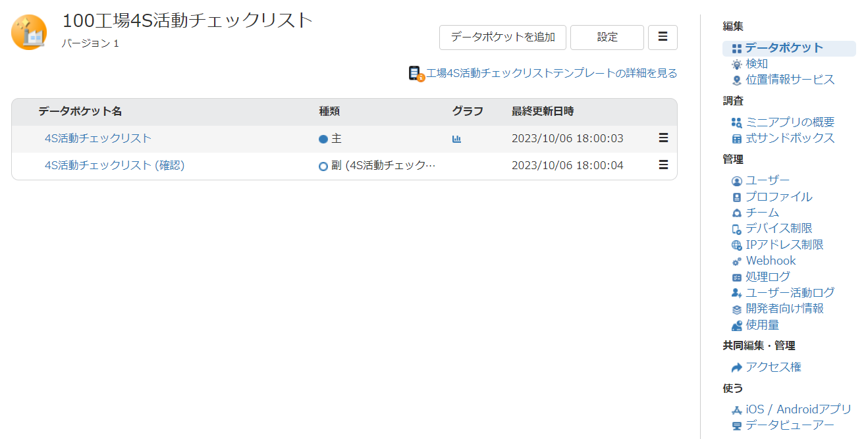Open 工場4S活動チェックリストテンプレートの詳細を見る link
The width and height of the screenshot is (868, 439).
(552, 74)
